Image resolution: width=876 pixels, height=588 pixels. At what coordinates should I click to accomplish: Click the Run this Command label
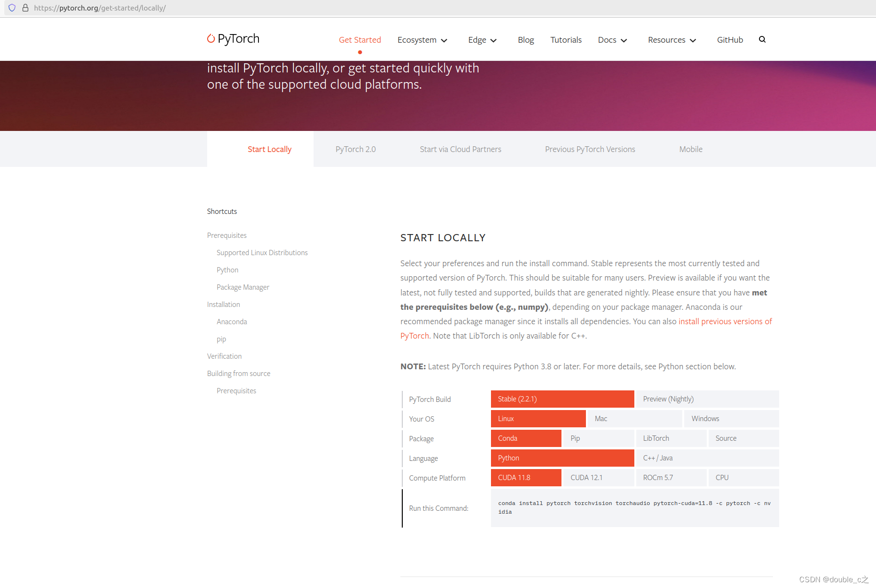(x=439, y=508)
